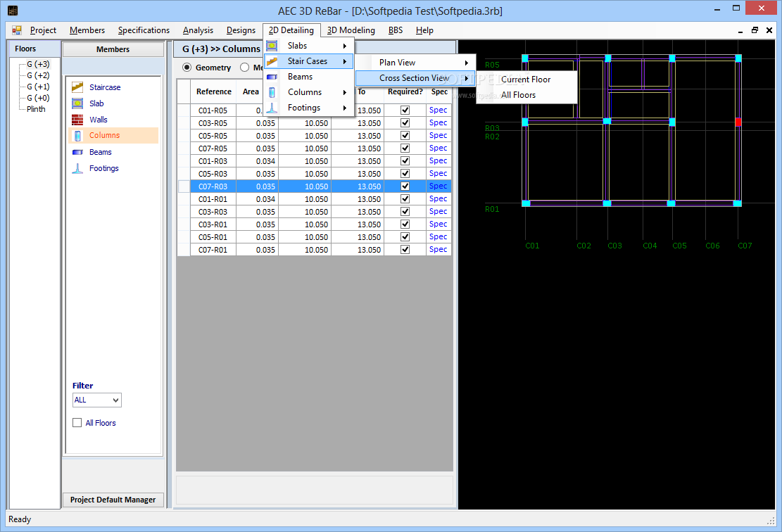Select floor G (+0) in Floors tree
This screenshot has height=532, width=782.
39,98
